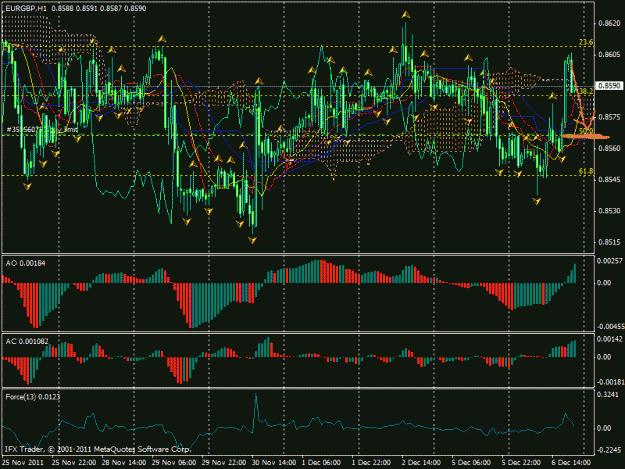Click the 29 Nov 06:00 time label
Screen dimensions: 625x469
point(174,463)
